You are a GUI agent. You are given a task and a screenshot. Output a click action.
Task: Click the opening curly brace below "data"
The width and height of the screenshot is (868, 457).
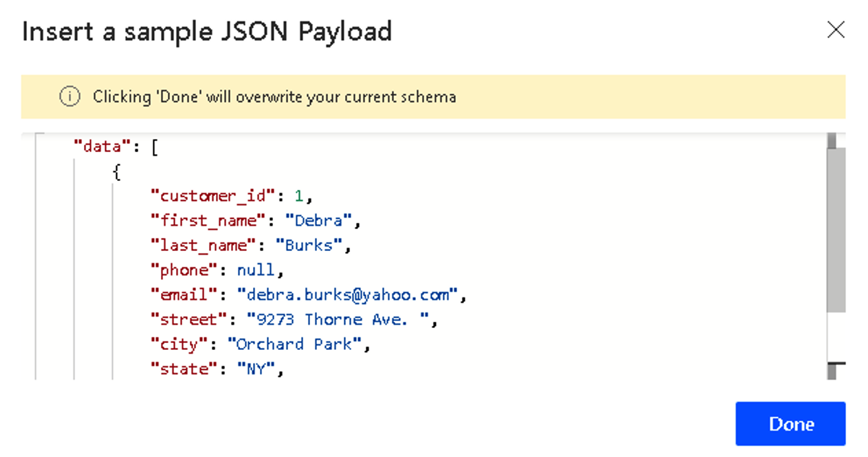pos(116,172)
